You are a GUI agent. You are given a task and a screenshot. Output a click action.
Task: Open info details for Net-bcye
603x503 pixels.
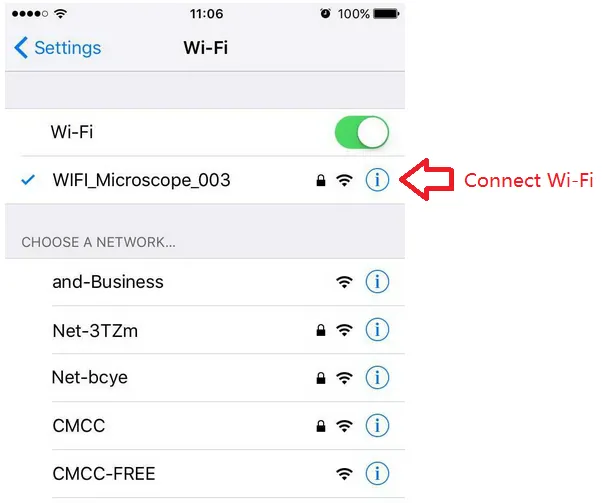coord(377,377)
